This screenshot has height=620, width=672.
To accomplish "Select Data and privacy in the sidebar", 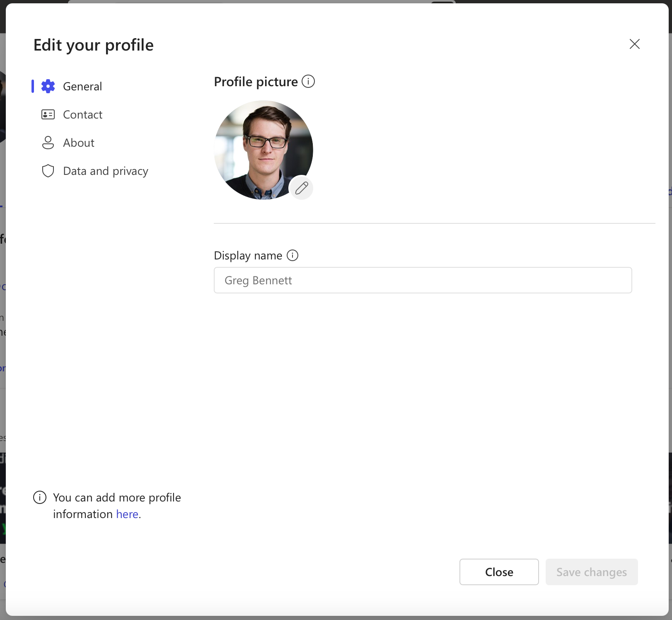I will (106, 171).
